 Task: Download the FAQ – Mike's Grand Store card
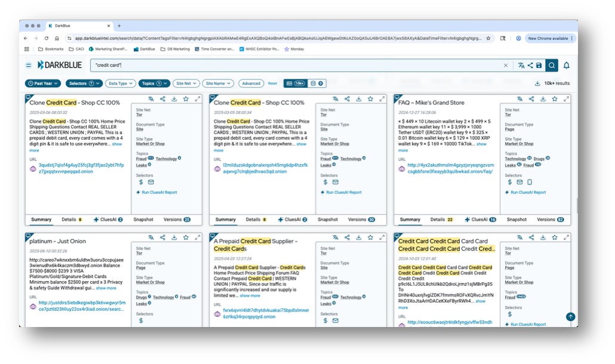pyautogui.click(x=543, y=99)
